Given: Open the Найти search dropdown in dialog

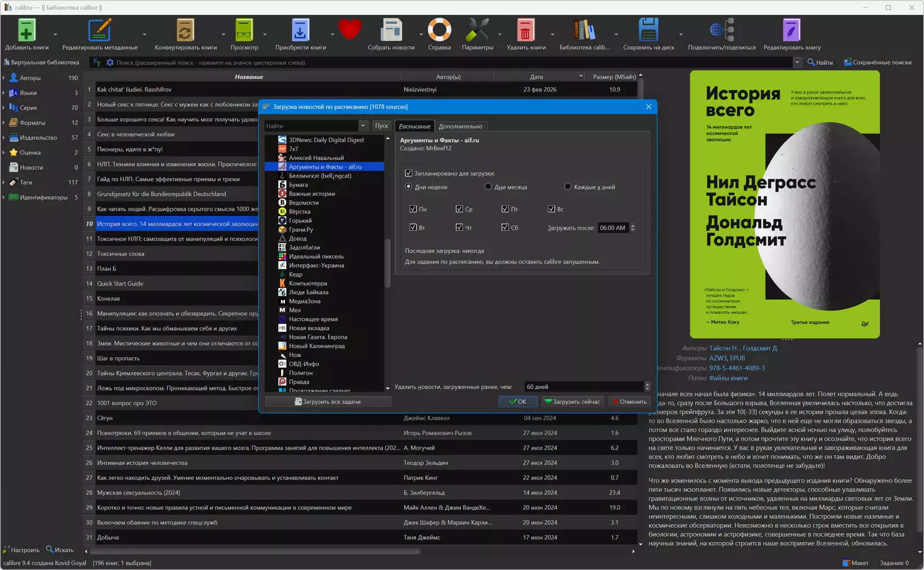Looking at the screenshot, I should (x=363, y=126).
